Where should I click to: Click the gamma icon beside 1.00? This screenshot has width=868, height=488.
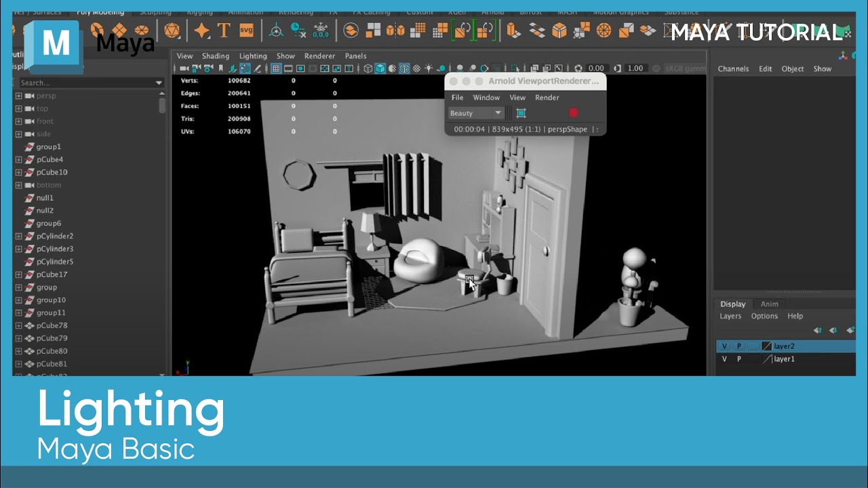pos(618,68)
